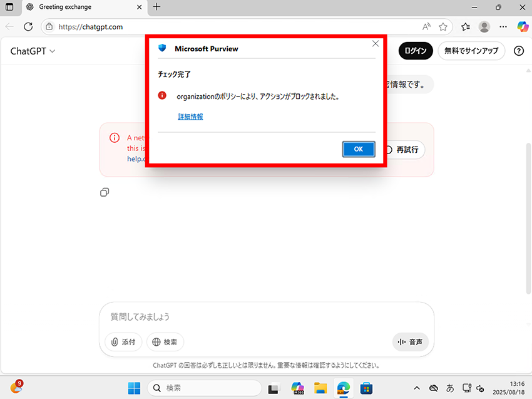Expand the ChatGPT model dropdown
This screenshot has width=532, height=399.
click(x=33, y=51)
